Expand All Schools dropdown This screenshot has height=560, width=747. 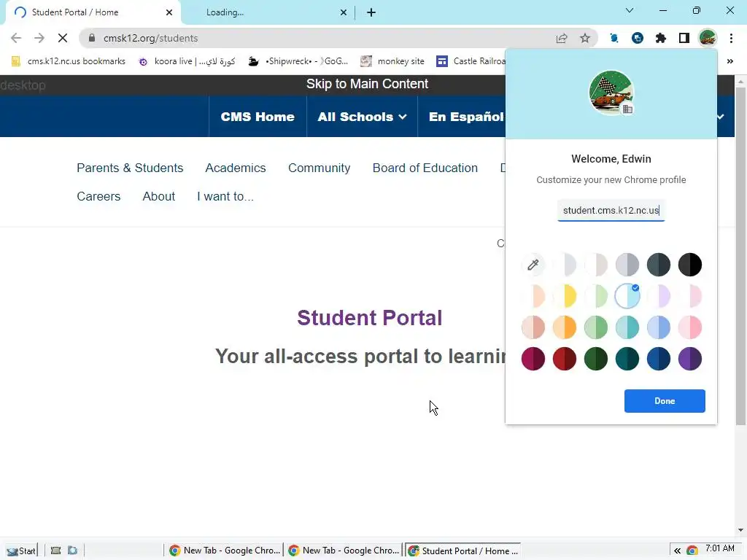[362, 117]
